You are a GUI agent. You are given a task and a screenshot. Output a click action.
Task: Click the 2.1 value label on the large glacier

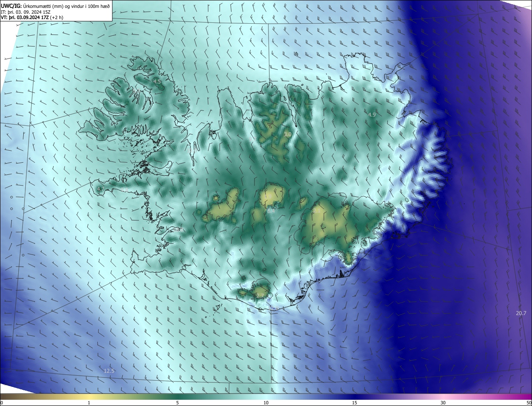(x=317, y=210)
